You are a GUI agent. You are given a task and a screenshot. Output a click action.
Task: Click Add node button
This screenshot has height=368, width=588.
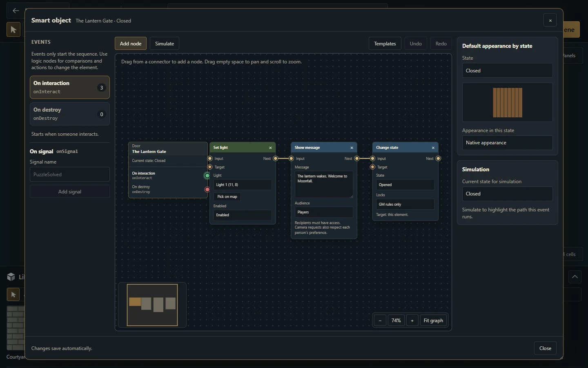coord(131,44)
